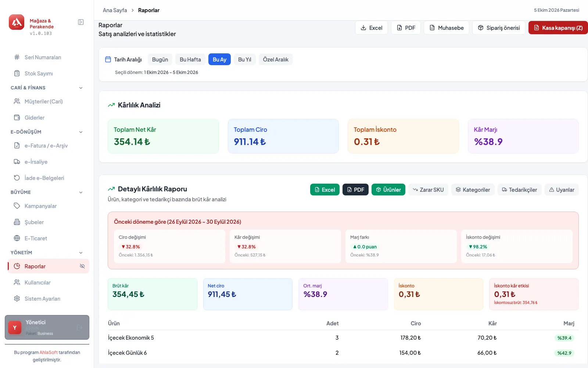Switch to the Kategoriler tab
This screenshot has height=368, width=588.
tap(473, 190)
